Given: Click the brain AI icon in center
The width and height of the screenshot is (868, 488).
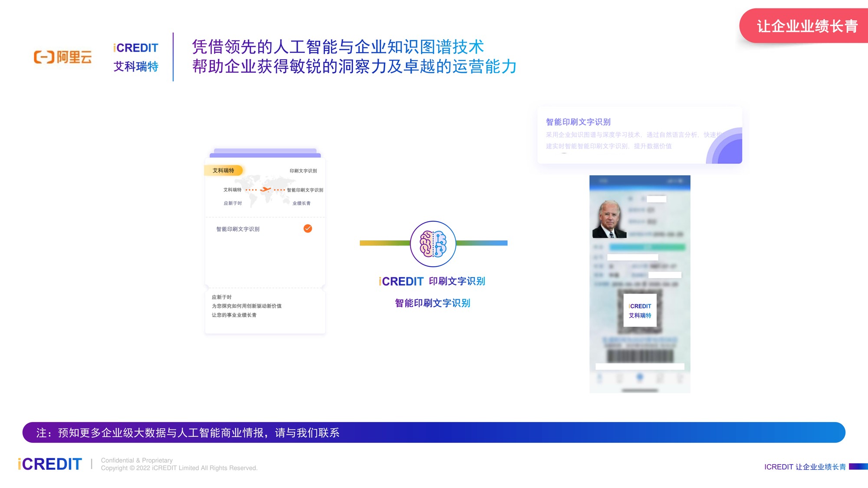Looking at the screenshot, I should pyautogui.click(x=433, y=244).
